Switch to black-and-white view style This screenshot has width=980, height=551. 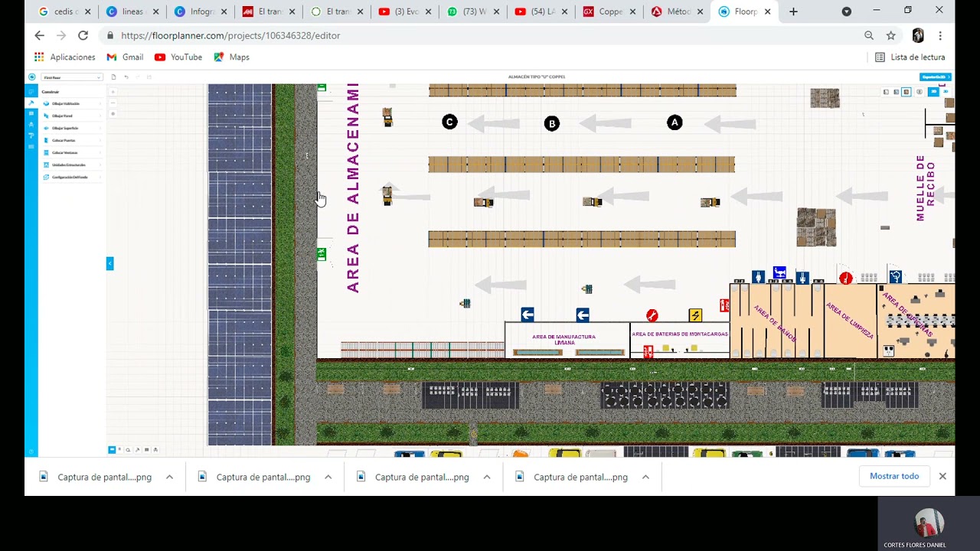(x=886, y=92)
